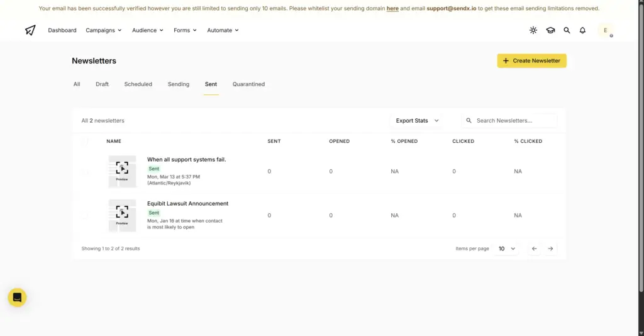Click the % CLICKED column header

(x=528, y=142)
